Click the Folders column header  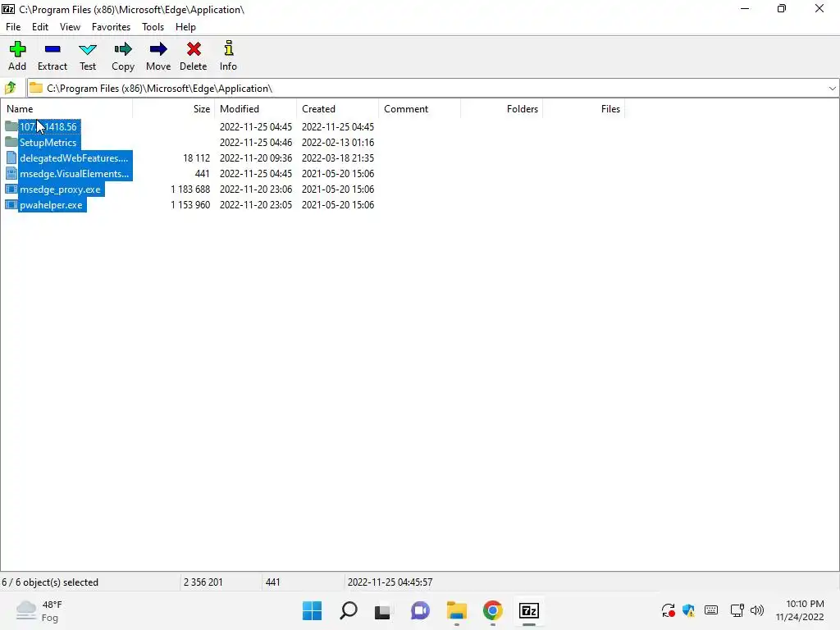pyautogui.click(x=501, y=109)
